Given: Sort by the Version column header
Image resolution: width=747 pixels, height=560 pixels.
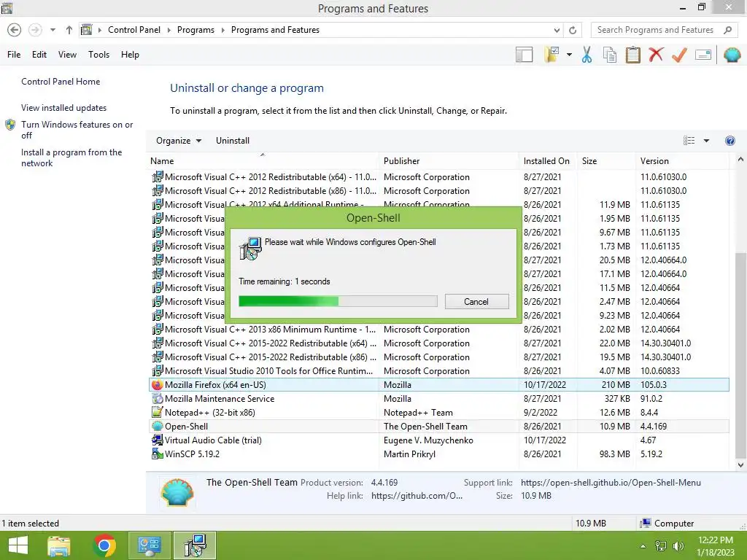Looking at the screenshot, I should pos(682,161).
